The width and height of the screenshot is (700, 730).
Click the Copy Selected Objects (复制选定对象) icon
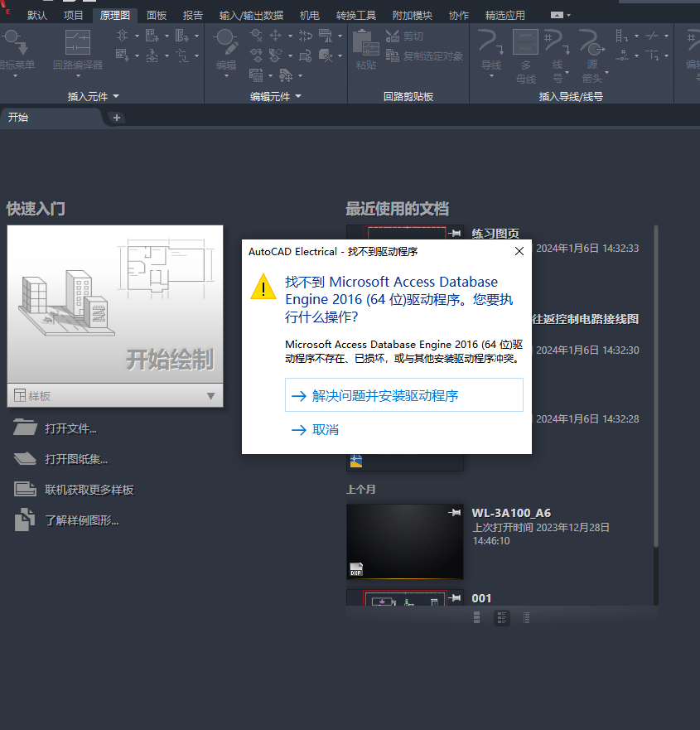393,56
